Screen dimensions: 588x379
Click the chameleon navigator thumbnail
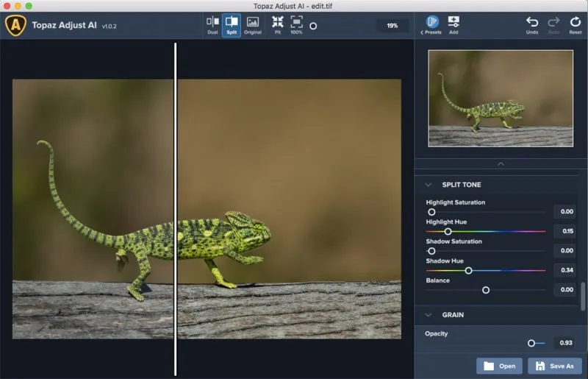tap(501, 99)
